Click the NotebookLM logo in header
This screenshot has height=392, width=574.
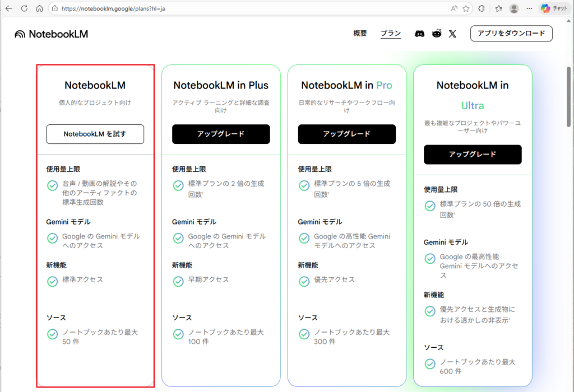coord(52,34)
